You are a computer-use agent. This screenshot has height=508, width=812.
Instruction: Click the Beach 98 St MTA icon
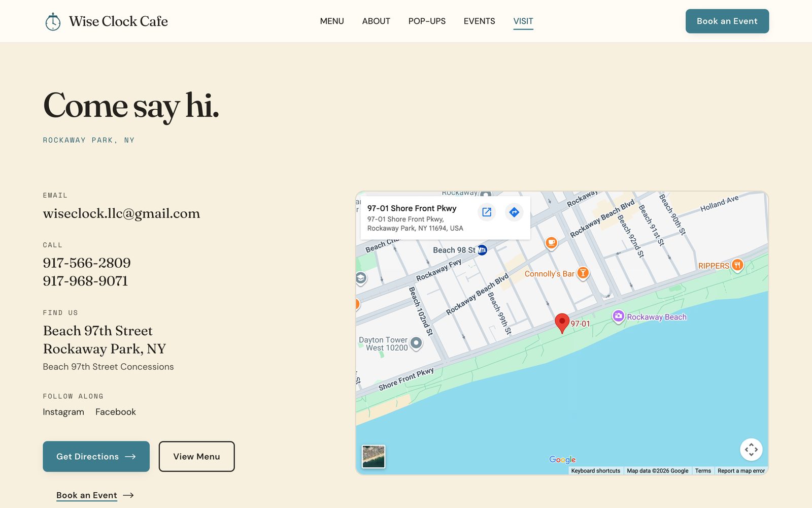pos(482,250)
